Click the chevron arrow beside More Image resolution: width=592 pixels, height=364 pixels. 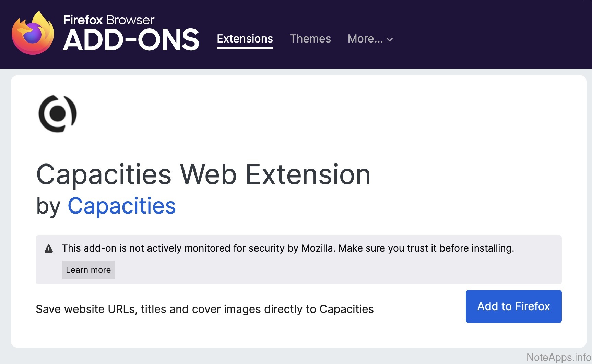pyautogui.click(x=390, y=39)
